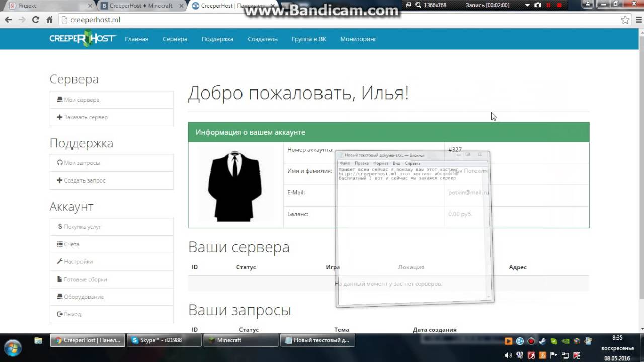
Task: Click Выход to log out
Action: pos(112,314)
